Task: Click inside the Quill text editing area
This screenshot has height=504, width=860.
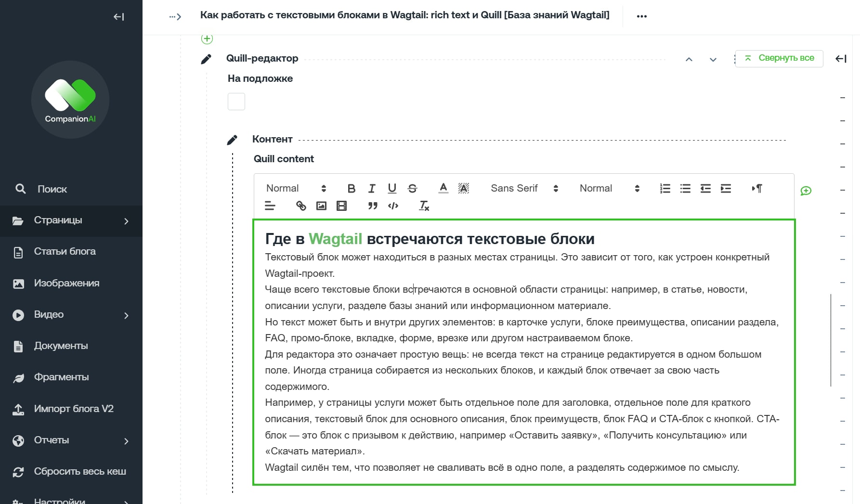Action: [524, 352]
